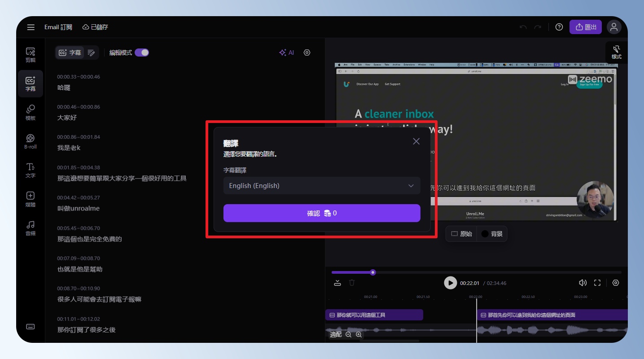Click the AI sparkle icon

[286, 53]
